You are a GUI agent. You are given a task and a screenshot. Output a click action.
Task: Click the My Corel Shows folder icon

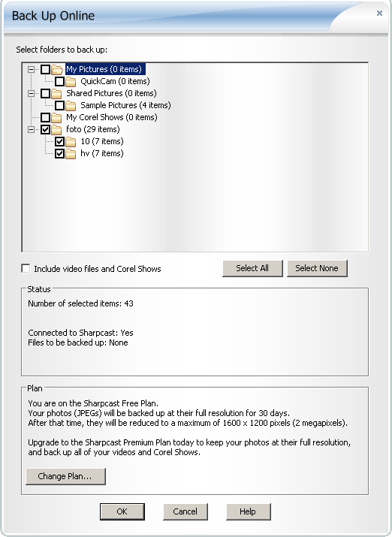pyautogui.click(x=56, y=117)
